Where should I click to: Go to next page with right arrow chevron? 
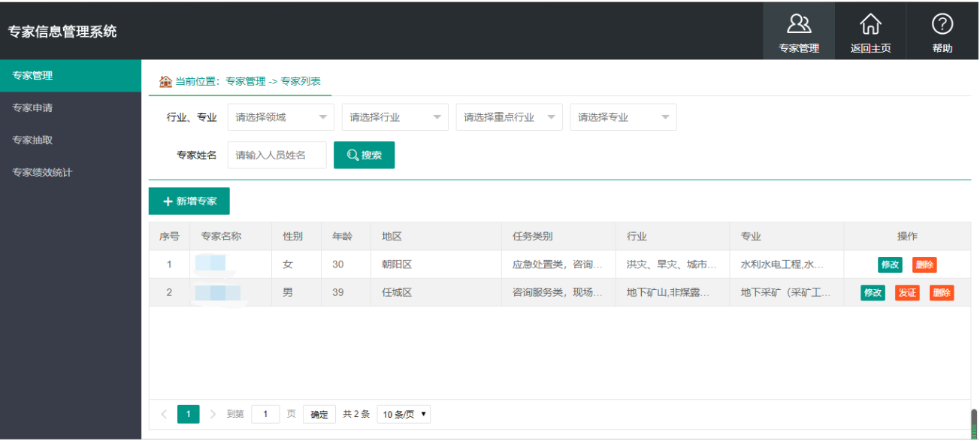213,414
